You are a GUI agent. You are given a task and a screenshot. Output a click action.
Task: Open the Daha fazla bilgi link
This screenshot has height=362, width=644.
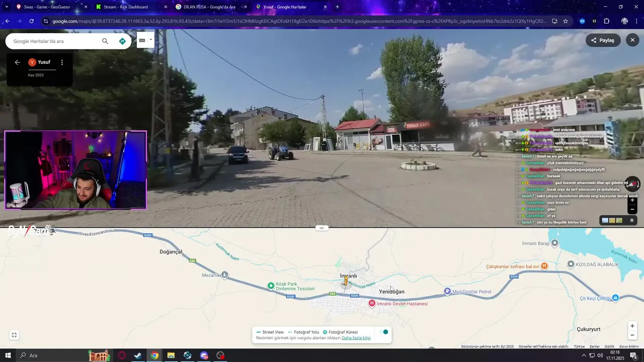coord(356,338)
